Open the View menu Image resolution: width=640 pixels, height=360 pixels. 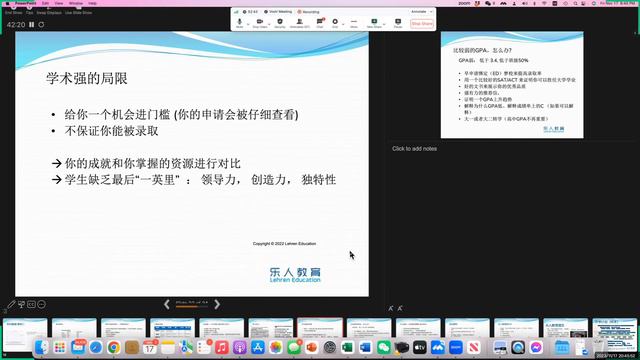tap(59, 3)
